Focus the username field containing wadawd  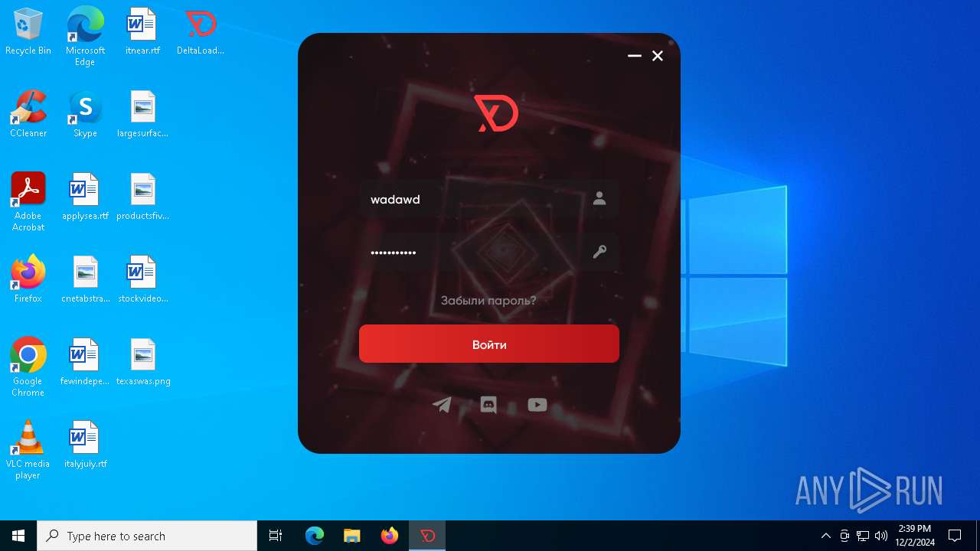pyautogui.click(x=489, y=199)
